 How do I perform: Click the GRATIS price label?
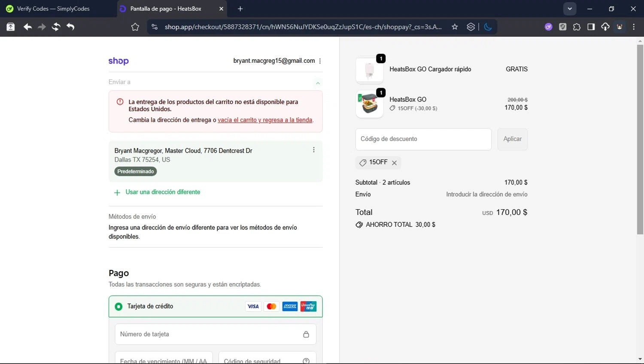(516, 69)
